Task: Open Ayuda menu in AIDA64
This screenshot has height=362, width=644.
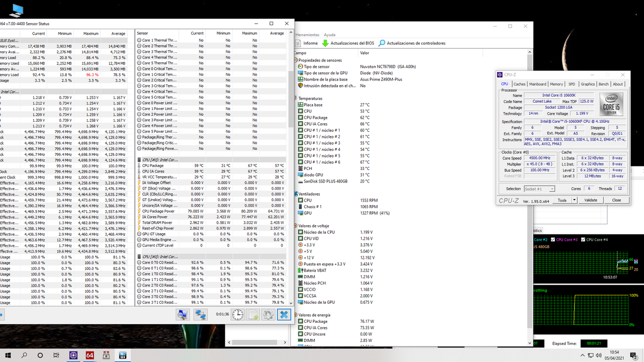Action: pos(330,35)
